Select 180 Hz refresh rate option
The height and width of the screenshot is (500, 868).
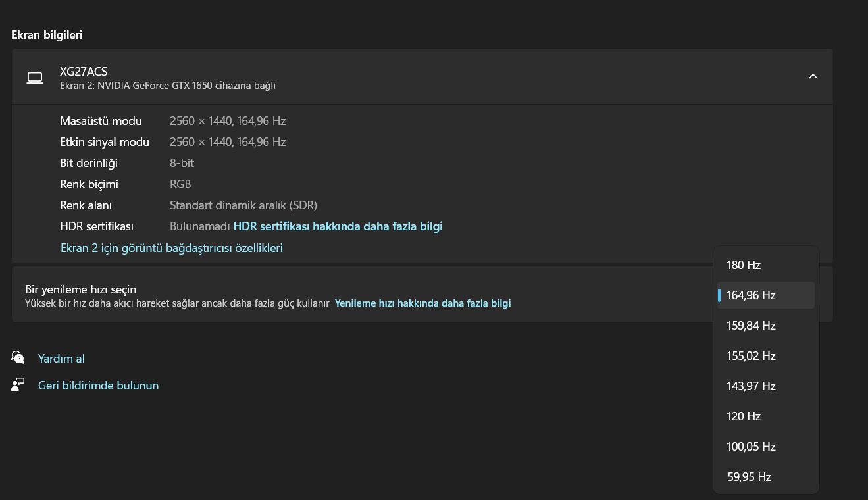[x=744, y=265]
